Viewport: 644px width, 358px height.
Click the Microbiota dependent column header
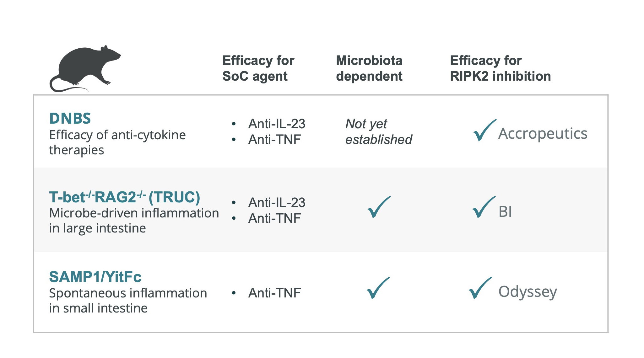pyautogui.click(x=369, y=68)
